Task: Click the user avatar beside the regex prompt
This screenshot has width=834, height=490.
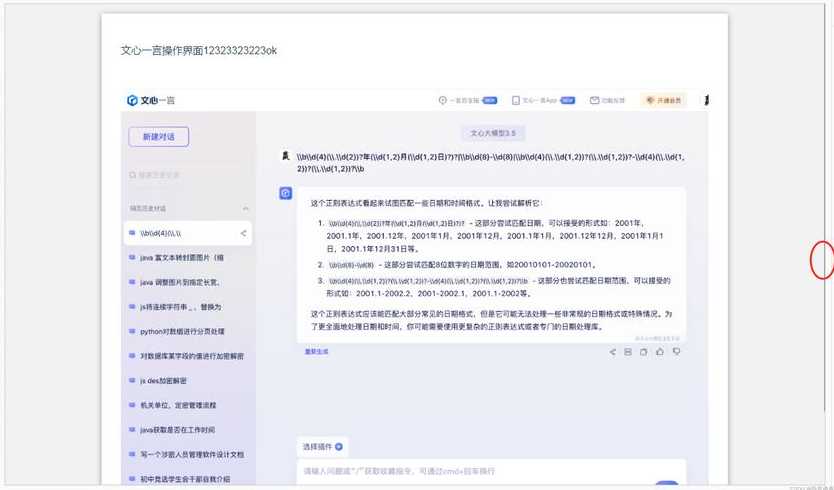Action: 286,156
